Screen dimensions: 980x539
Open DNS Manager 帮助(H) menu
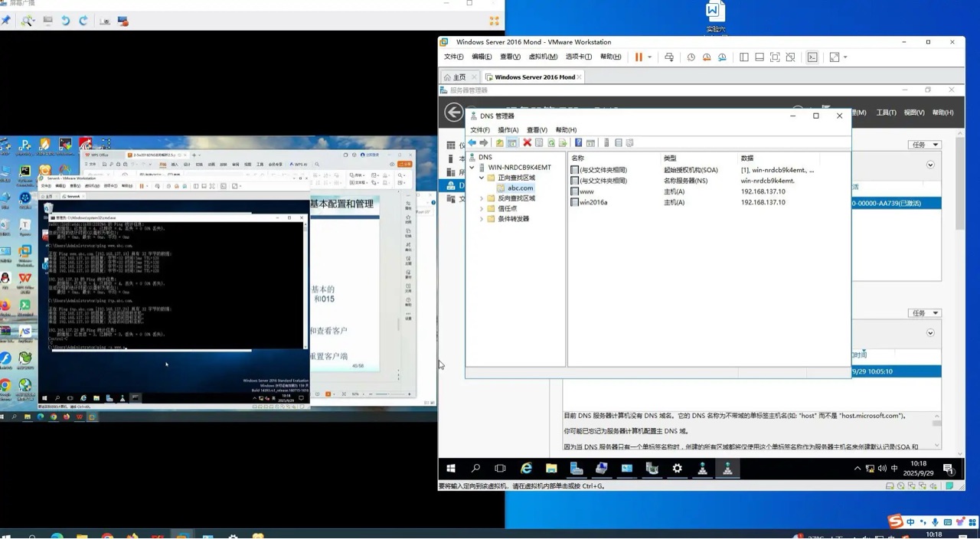[x=566, y=130]
